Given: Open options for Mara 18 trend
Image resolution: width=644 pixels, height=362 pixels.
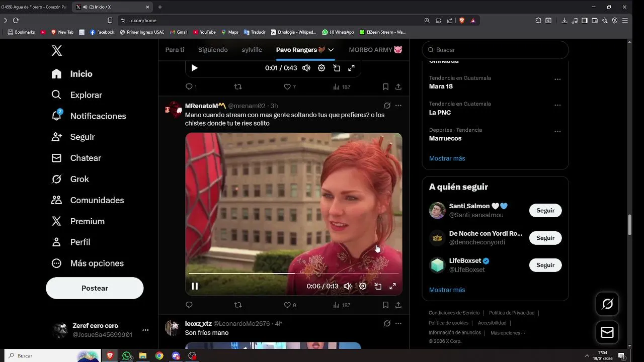Looking at the screenshot, I should point(557,79).
